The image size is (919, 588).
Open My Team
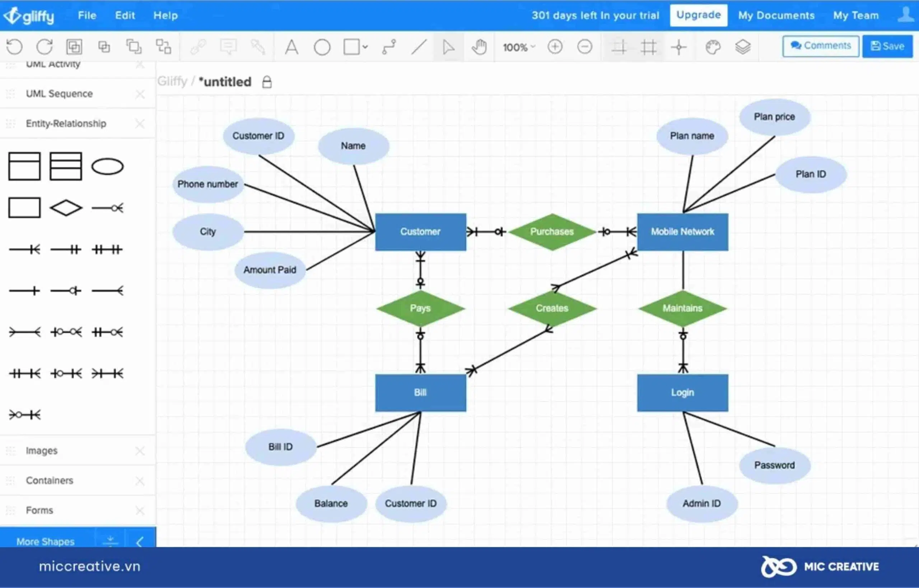pos(855,15)
